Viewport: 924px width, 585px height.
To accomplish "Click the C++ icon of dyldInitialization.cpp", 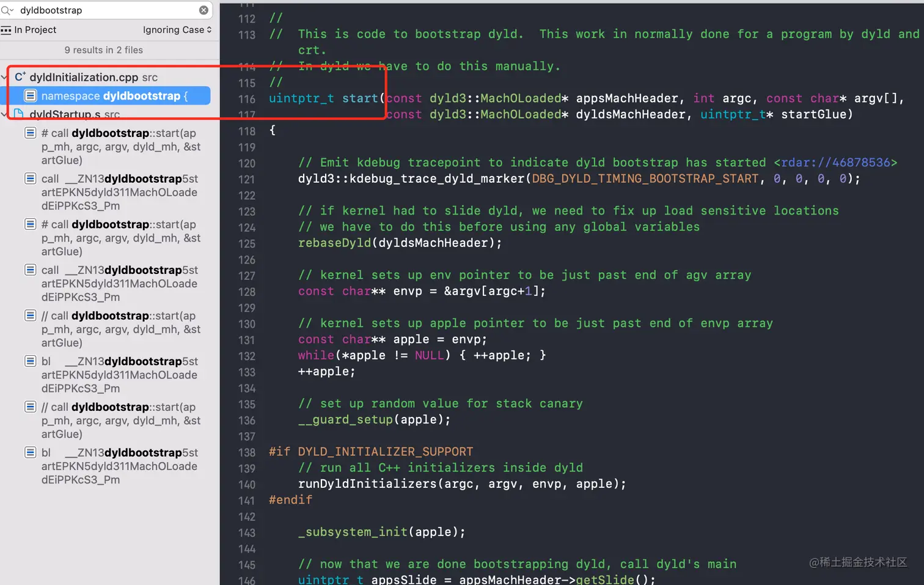I will point(20,77).
